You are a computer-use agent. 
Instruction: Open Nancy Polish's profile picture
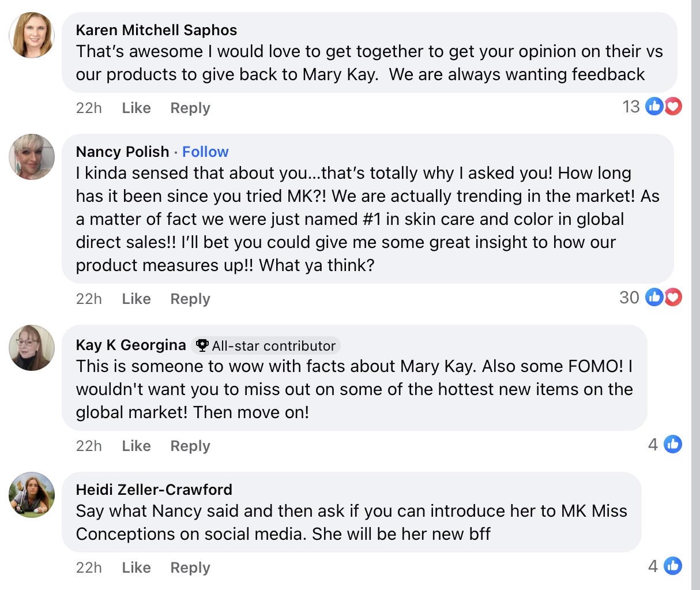point(32,157)
